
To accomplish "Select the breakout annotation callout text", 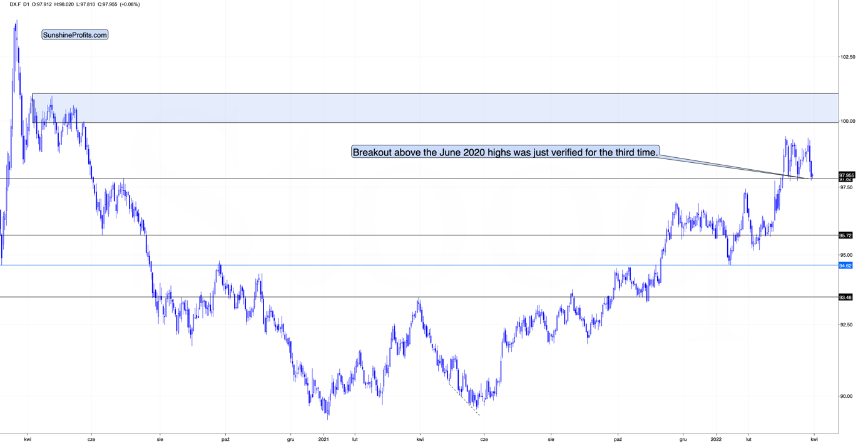I will 505,152.
